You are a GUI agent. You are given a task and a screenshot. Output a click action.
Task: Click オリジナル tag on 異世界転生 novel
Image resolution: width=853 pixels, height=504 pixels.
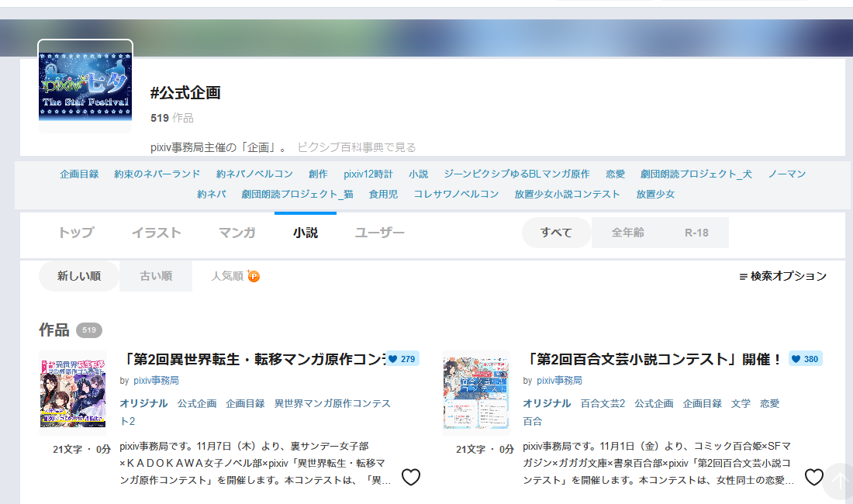tap(143, 403)
